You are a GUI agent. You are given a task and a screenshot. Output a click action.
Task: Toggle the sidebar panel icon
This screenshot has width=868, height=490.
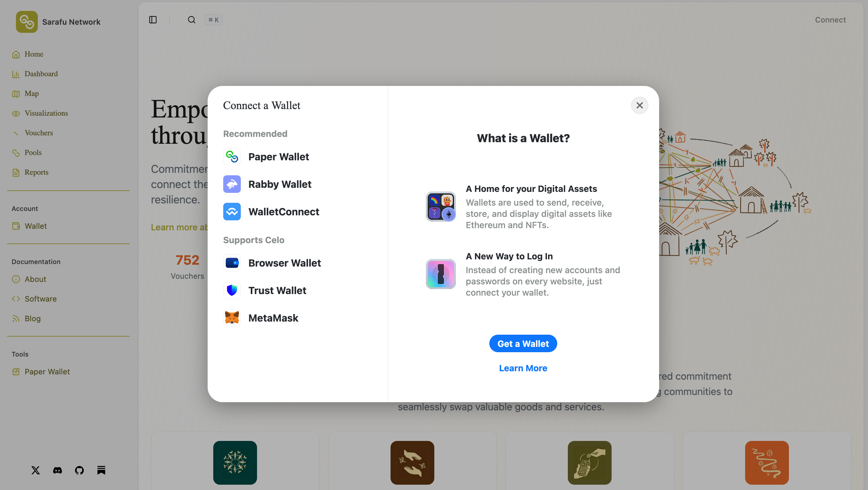(x=153, y=20)
